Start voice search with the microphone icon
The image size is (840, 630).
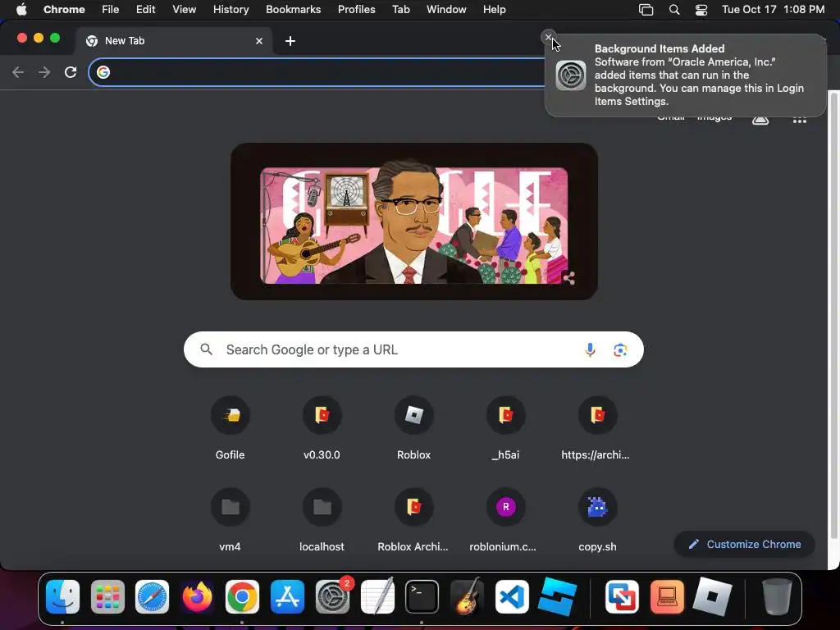590,349
